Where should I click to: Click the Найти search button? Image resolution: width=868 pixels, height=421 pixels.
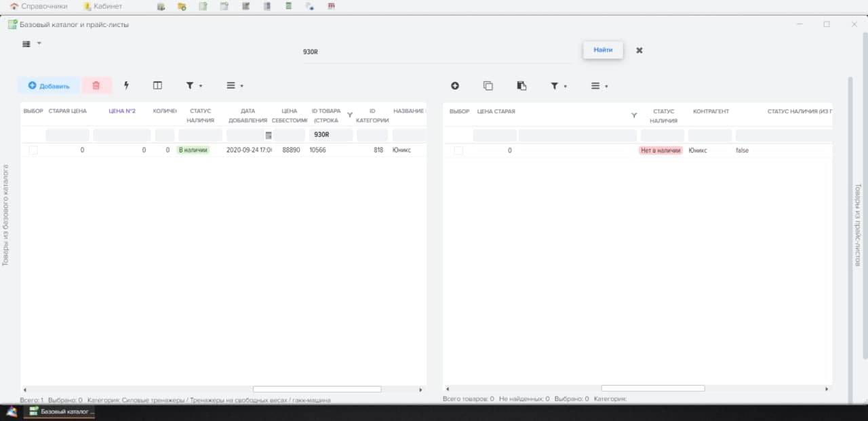(603, 50)
